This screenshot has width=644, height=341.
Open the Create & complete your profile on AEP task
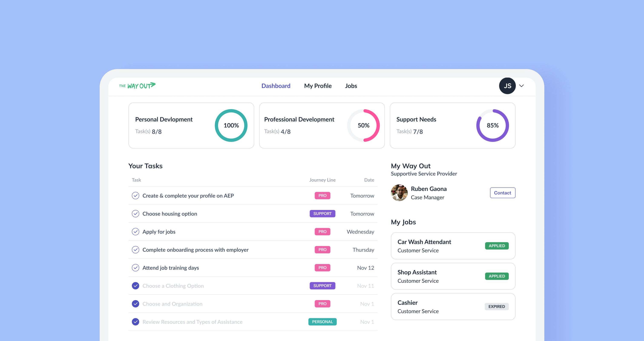(188, 196)
